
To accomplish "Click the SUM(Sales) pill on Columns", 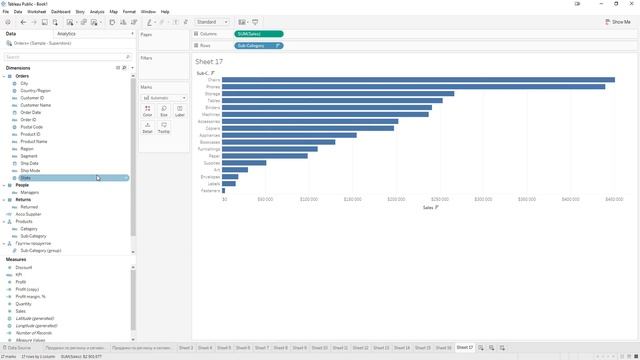I will coord(259,34).
